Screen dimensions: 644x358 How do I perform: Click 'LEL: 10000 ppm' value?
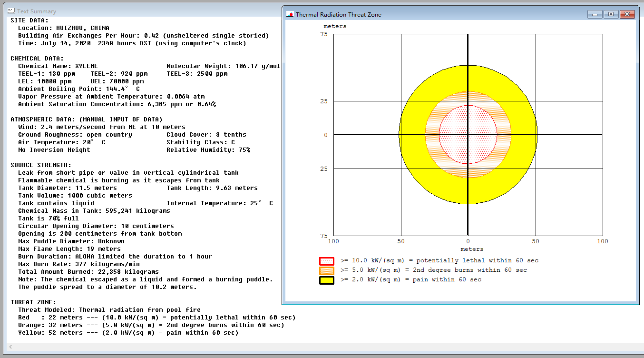click(45, 81)
